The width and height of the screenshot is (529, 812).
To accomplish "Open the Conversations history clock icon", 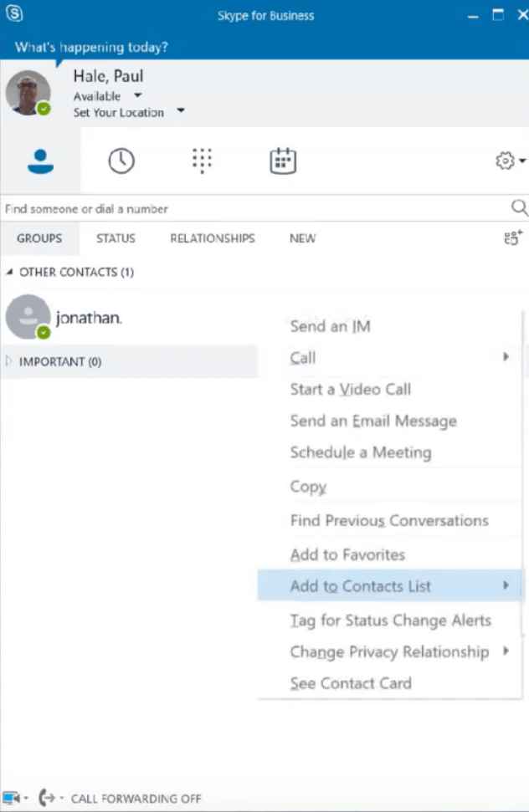I will pyautogui.click(x=121, y=161).
